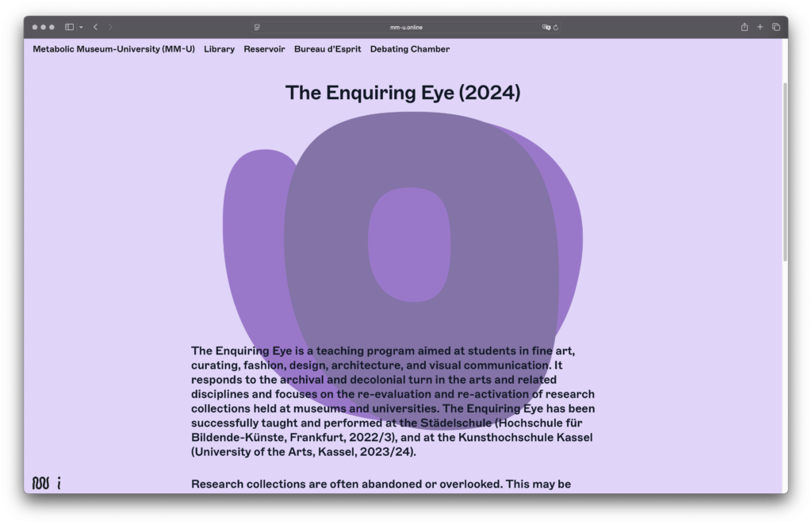
Task: Reload the page with refresh icon
Action: (x=556, y=27)
